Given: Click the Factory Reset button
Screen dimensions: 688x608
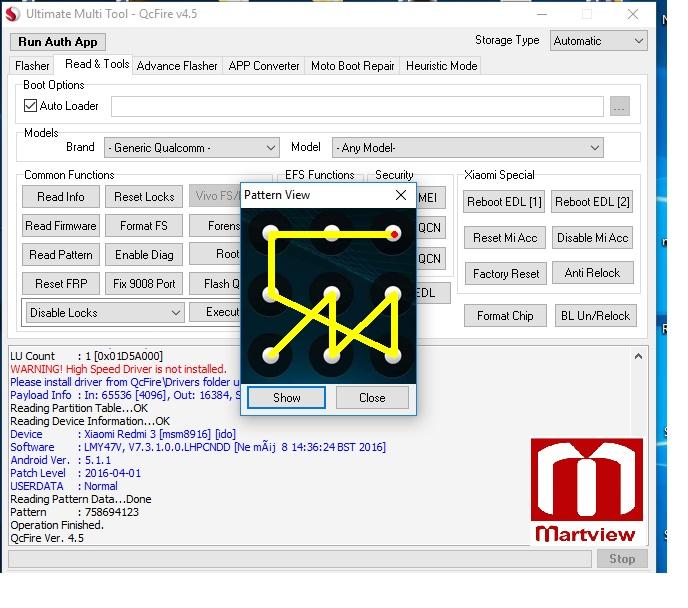Looking at the screenshot, I should click(506, 274).
